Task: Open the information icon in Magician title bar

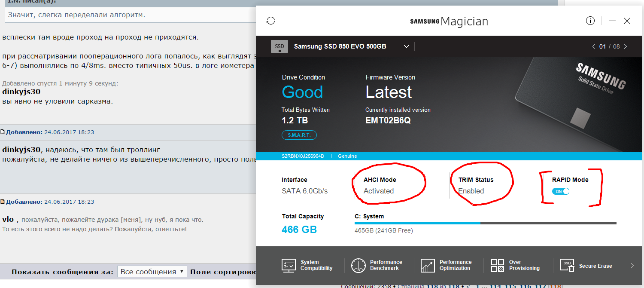Action: pyautogui.click(x=590, y=21)
